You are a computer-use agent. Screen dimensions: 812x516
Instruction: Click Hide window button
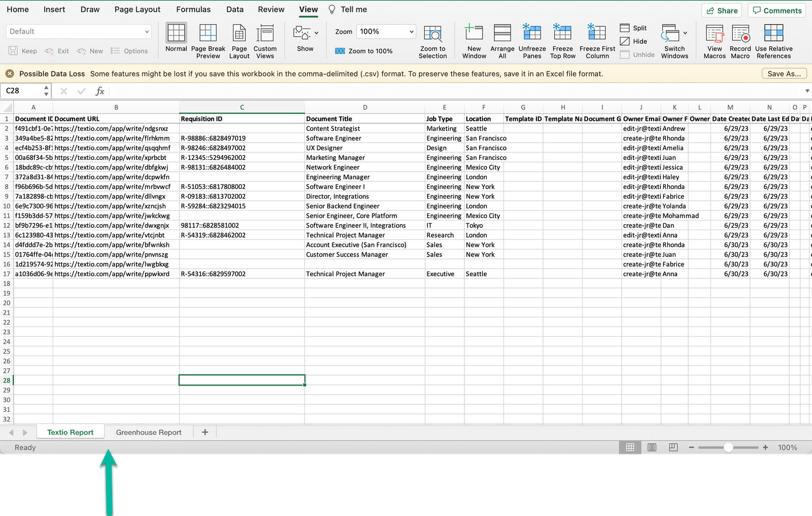pyautogui.click(x=633, y=41)
